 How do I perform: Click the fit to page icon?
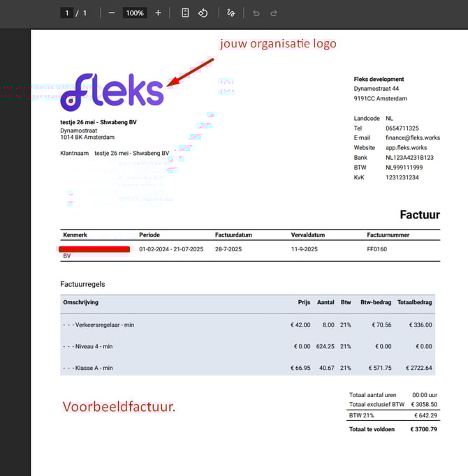click(x=185, y=13)
